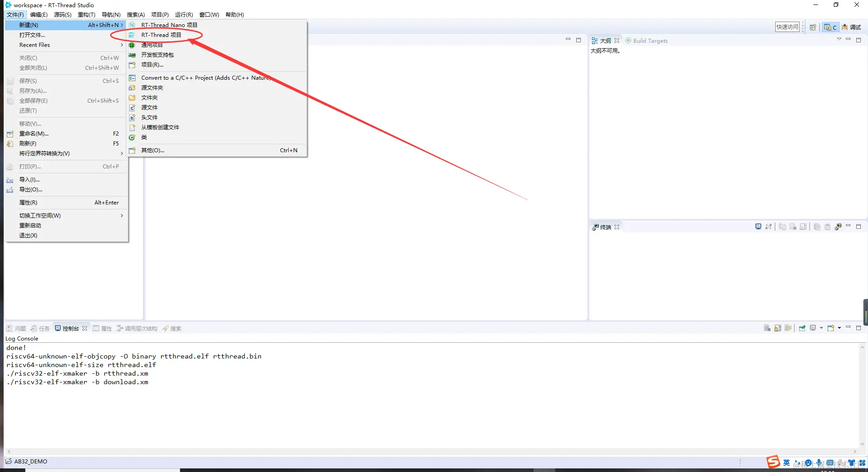
Task: Click 重新启动 in File menu
Action: point(66,226)
